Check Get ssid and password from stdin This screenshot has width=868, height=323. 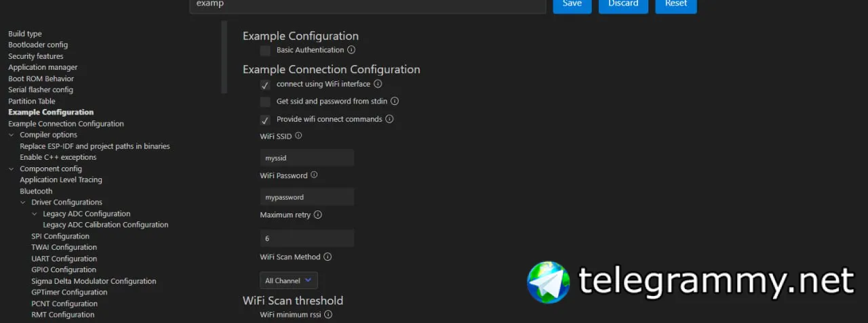tap(265, 102)
